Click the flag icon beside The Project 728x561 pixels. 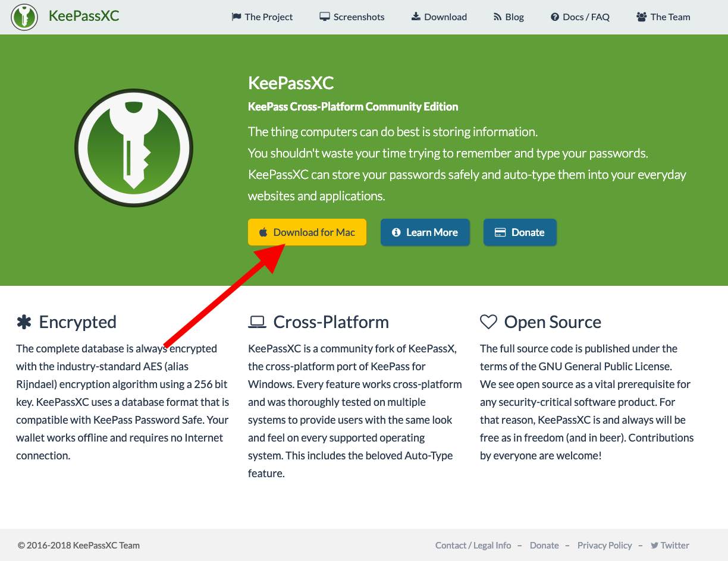click(236, 17)
